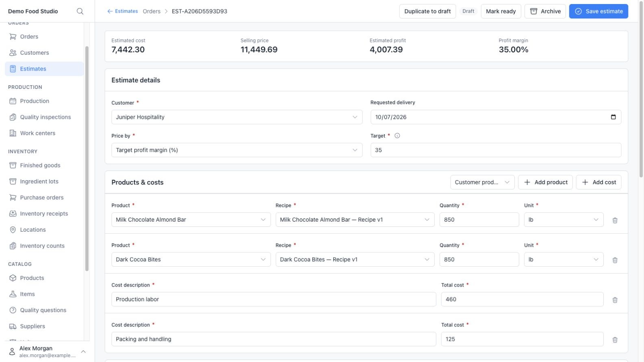This screenshot has width=644, height=362.
Task: Delete the Dark Cocoa Bites row
Action: pyautogui.click(x=615, y=260)
